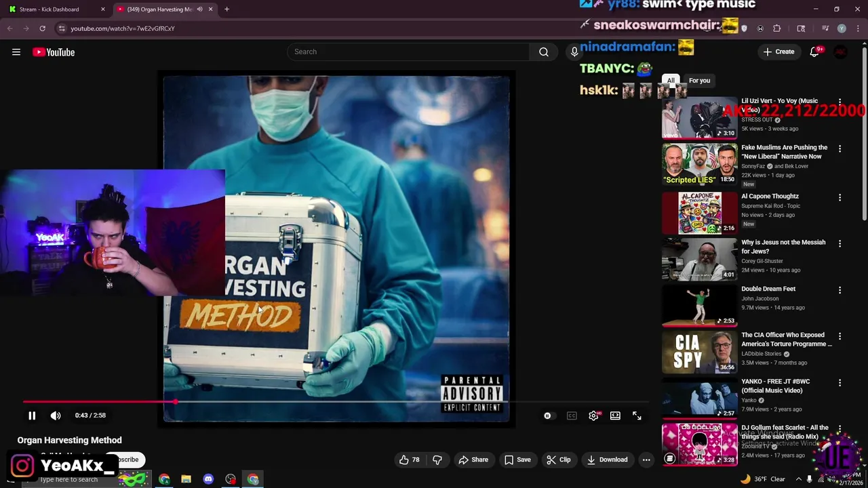This screenshot has width=868, height=488.
Task: Save the video to a playlist
Action: coord(517,460)
